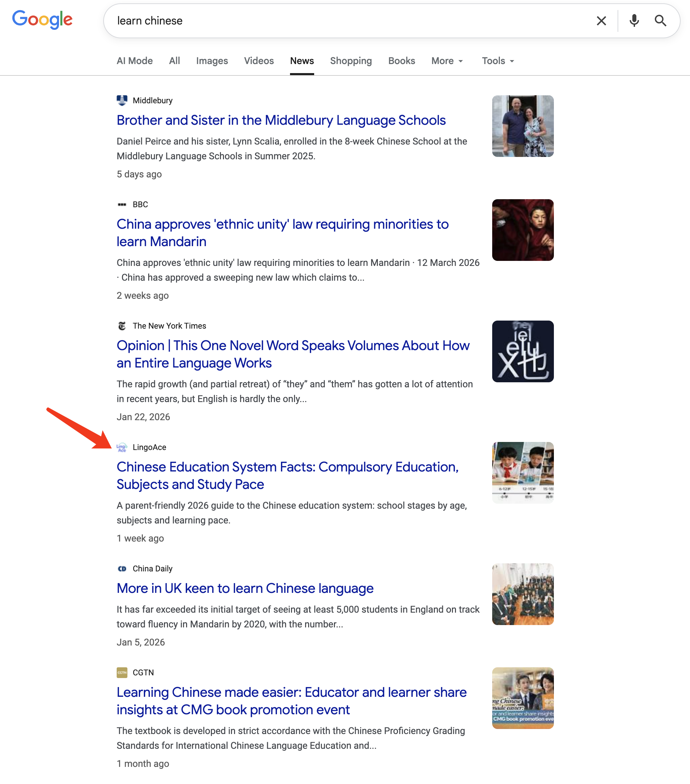Click the snippet starting 'Daniel Peirce and his sister'
Image resolution: width=690 pixels, height=784 pixels.
click(x=292, y=149)
